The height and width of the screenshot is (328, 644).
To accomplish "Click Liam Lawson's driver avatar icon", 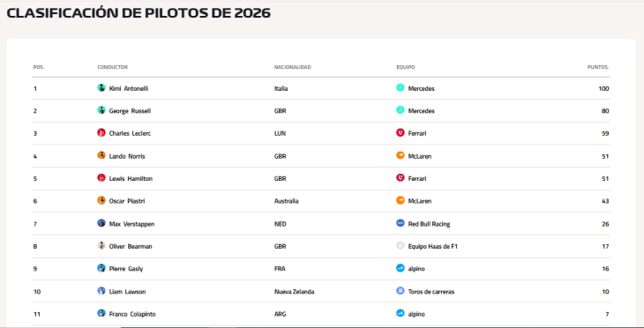I will pos(101,291).
